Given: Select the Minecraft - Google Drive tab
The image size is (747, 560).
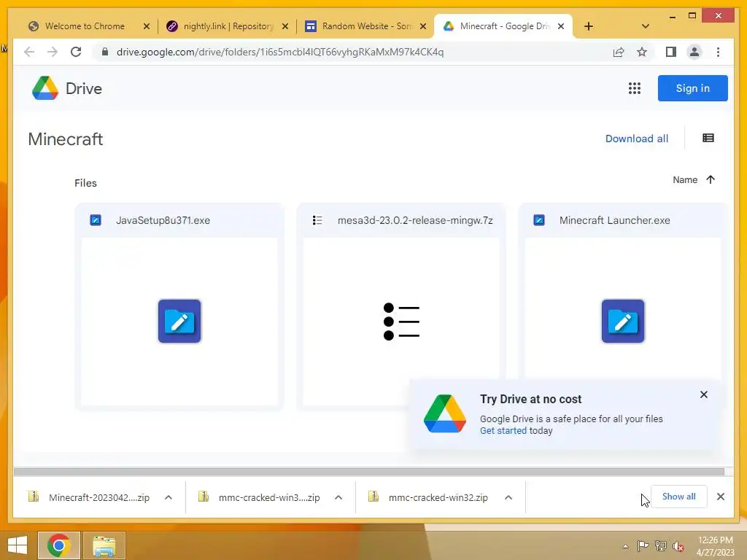Looking at the screenshot, I should (505, 26).
